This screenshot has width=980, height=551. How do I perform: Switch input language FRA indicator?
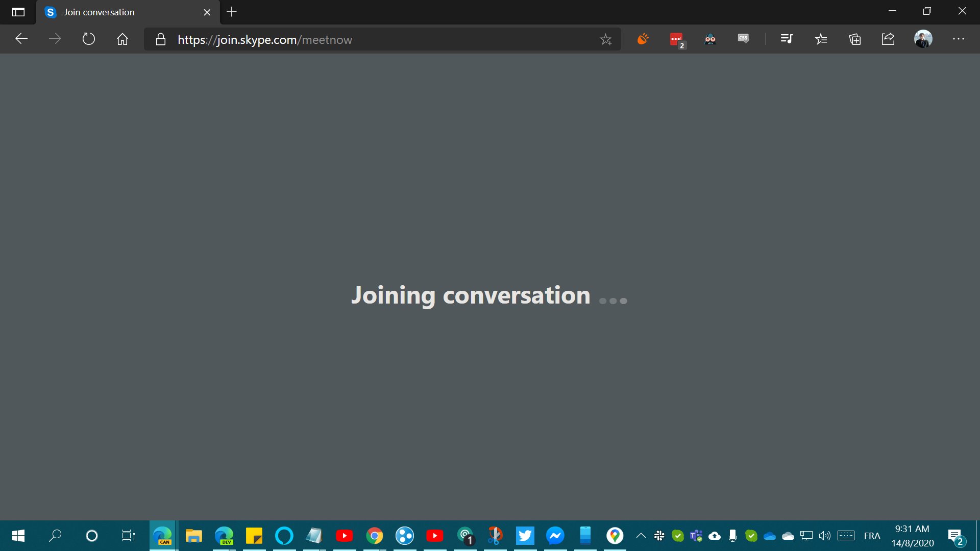coord(872,536)
